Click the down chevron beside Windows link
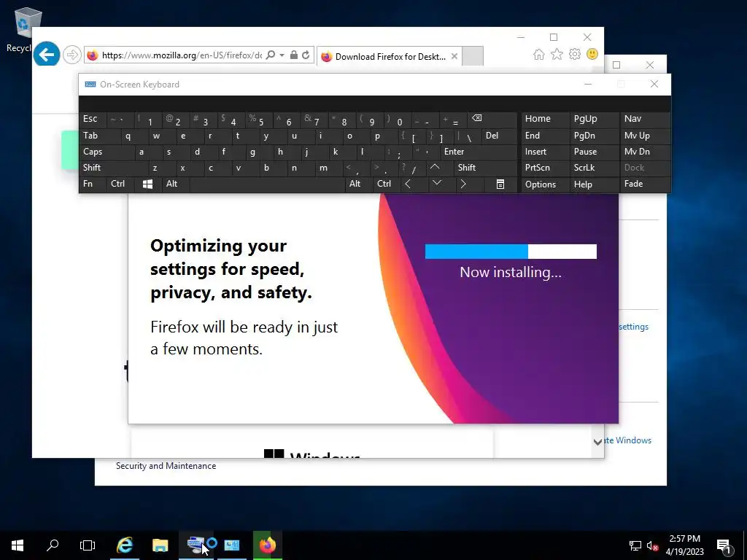The height and width of the screenshot is (560, 747). pyautogui.click(x=597, y=442)
